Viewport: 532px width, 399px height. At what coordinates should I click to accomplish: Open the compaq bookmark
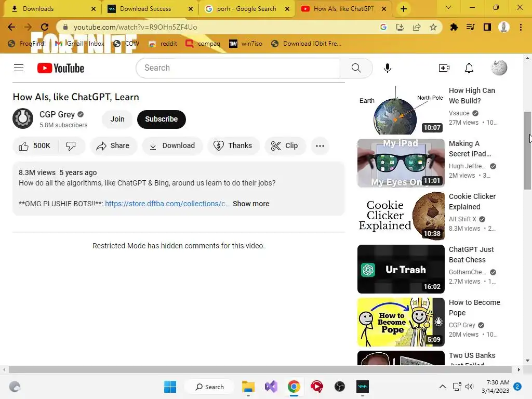[x=203, y=44]
